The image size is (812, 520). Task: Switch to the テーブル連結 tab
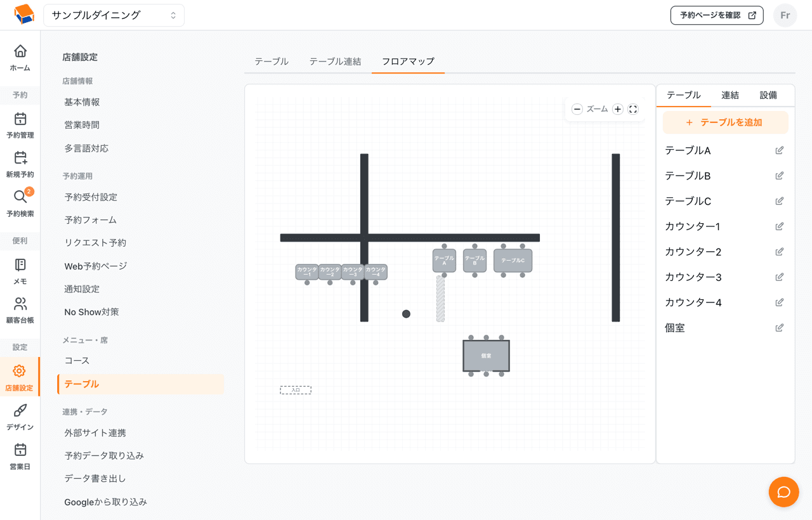pos(335,62)
